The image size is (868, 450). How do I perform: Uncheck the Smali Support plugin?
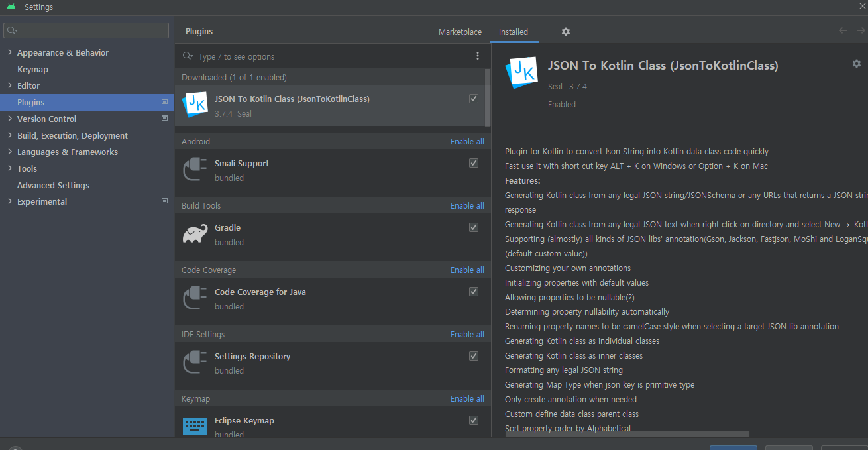coord(474,163)
